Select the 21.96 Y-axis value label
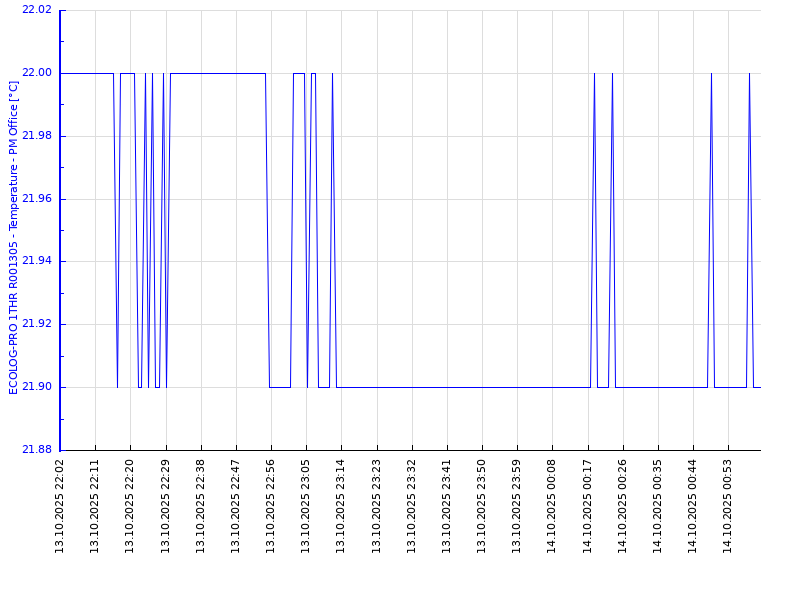This screenshot has width=800, height=600. click(x=37, y=199)
